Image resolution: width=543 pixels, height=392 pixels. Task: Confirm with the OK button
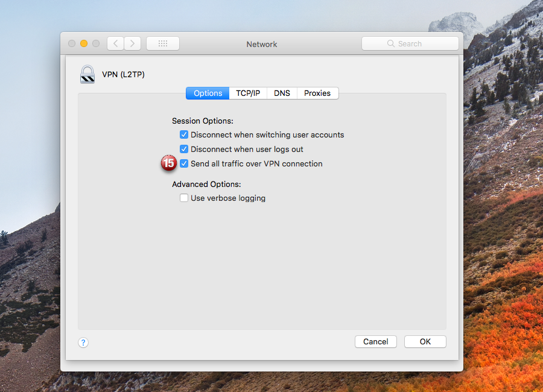coord(425,342)
